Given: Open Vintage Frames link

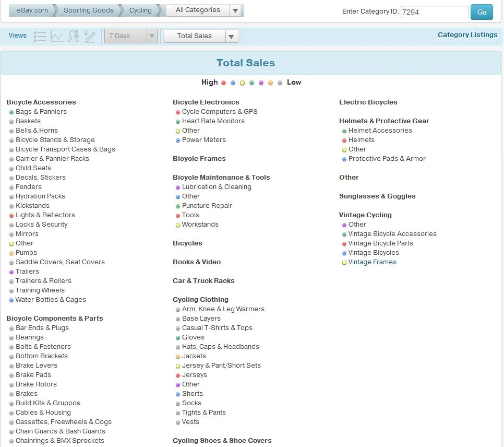Looking at the screenshot, I should tap(372, 262).
